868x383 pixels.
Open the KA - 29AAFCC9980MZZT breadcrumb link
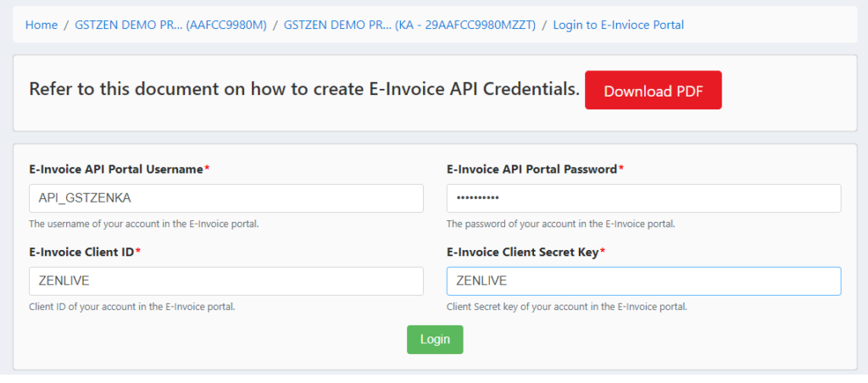pos(409,25)
